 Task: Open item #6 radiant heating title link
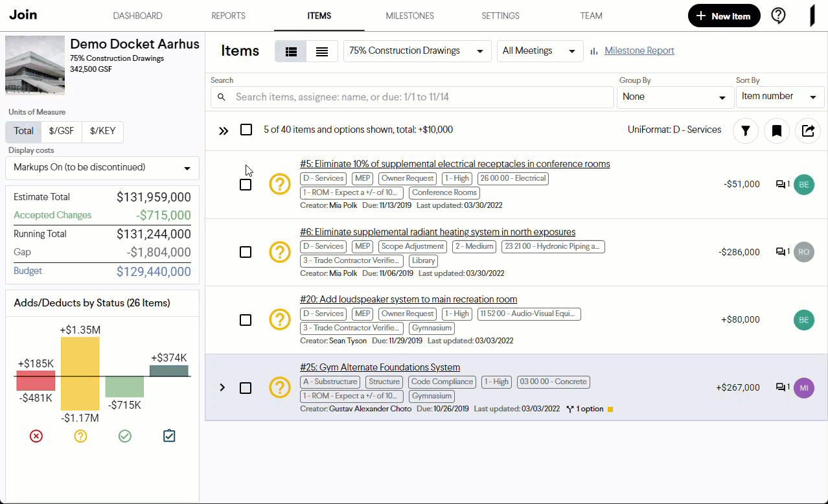pos(438,232)
